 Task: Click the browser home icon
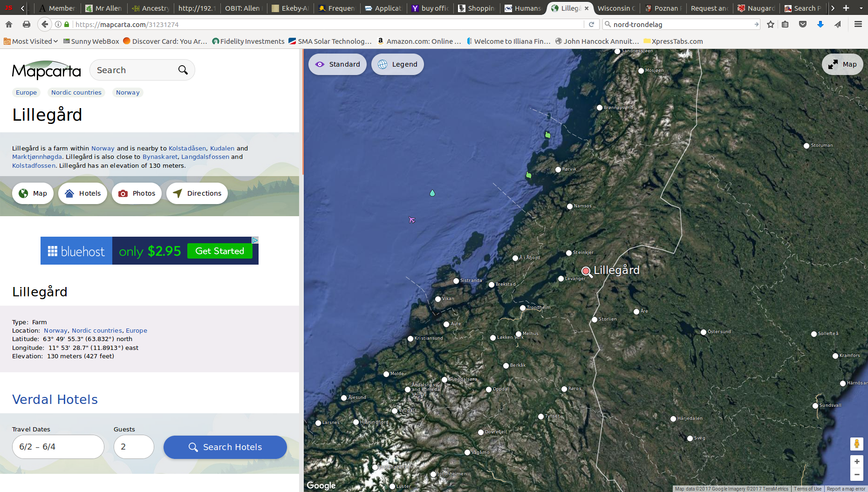click(x=9, y=24)
